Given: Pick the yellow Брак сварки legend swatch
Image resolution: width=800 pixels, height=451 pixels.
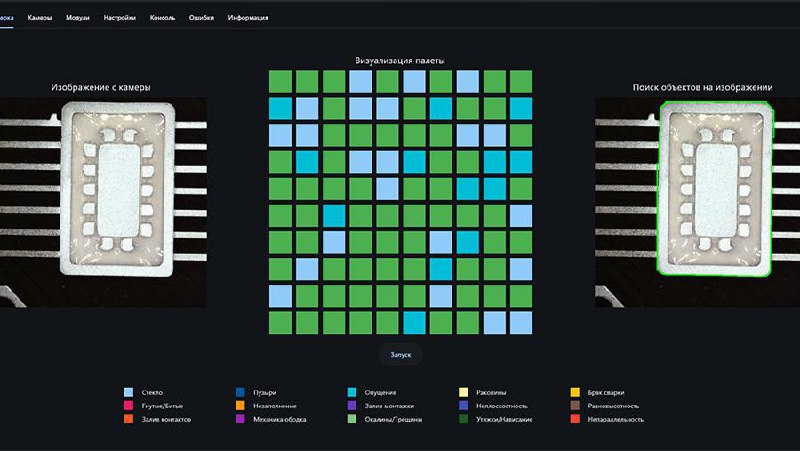Looking at the screenshot, I should [x=574, y=393].
